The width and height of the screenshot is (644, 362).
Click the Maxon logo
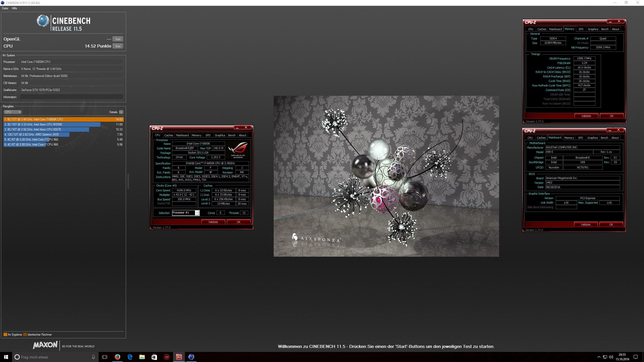[45, 345]
